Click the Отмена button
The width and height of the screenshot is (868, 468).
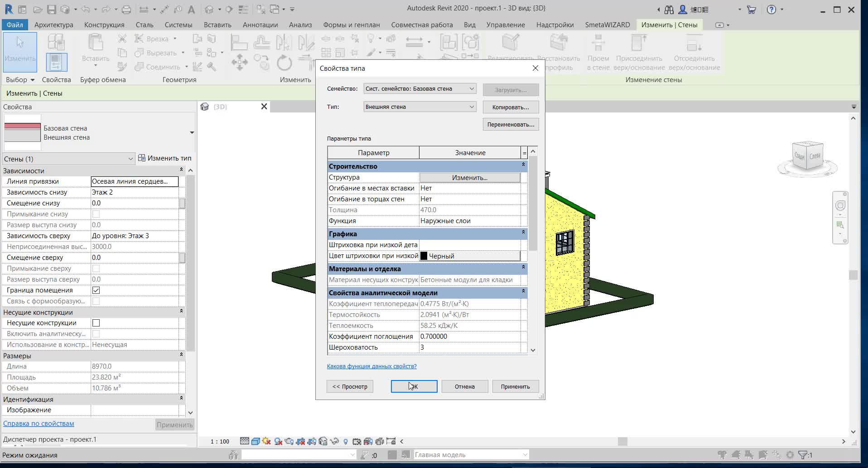465,386
